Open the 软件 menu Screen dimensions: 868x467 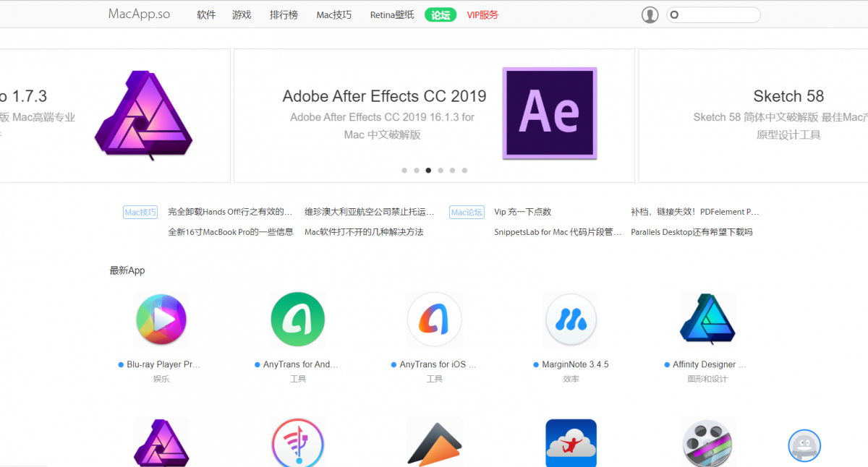tap(206, 14)
